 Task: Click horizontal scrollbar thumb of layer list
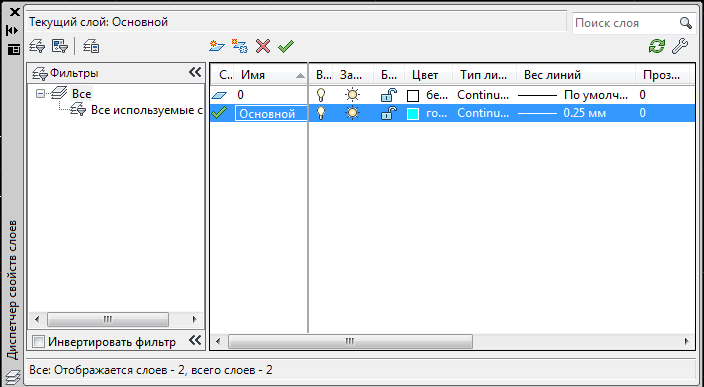point(350,342)
